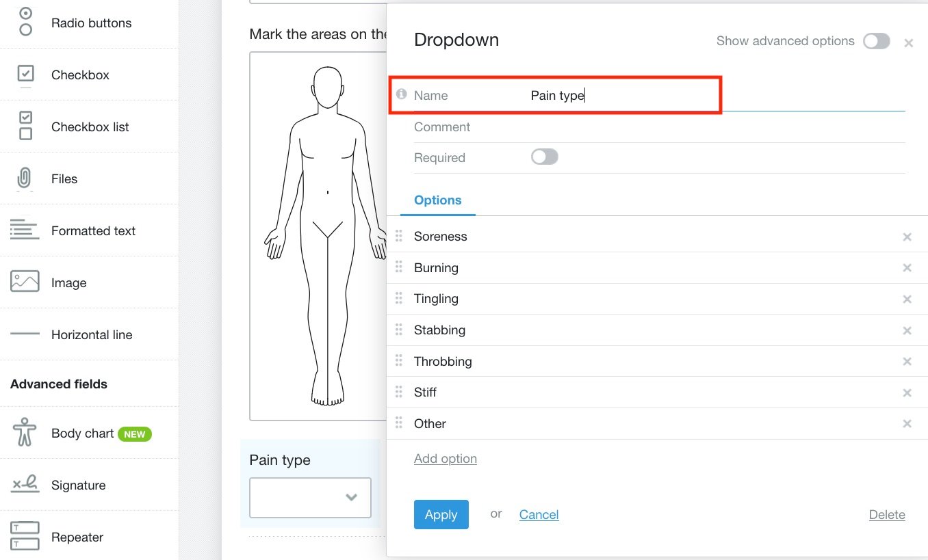The image size is (928, 560).
Task: Turn on Show advanced options
Action: [877, 41]
